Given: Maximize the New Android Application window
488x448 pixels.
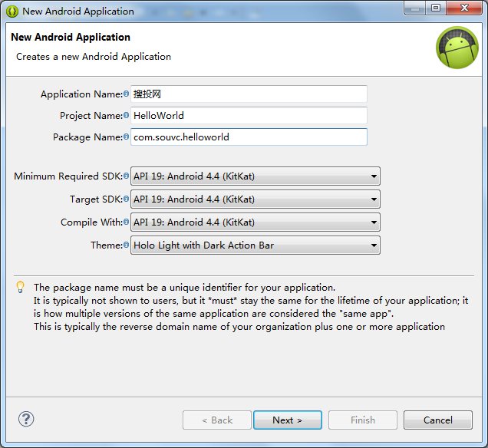Looking at the screenshot, I should click(436, 8).
